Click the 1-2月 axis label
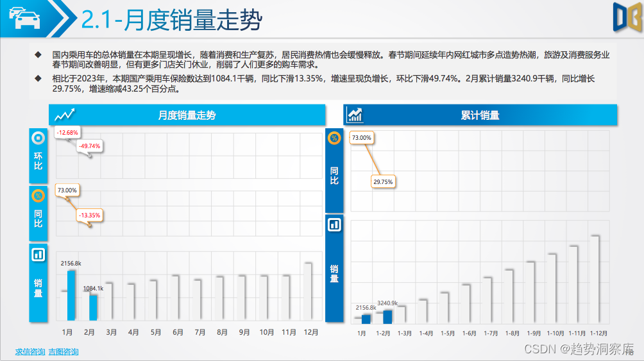Screen dimensions: 644x361 pyautogui.click(x=383, y=333)
